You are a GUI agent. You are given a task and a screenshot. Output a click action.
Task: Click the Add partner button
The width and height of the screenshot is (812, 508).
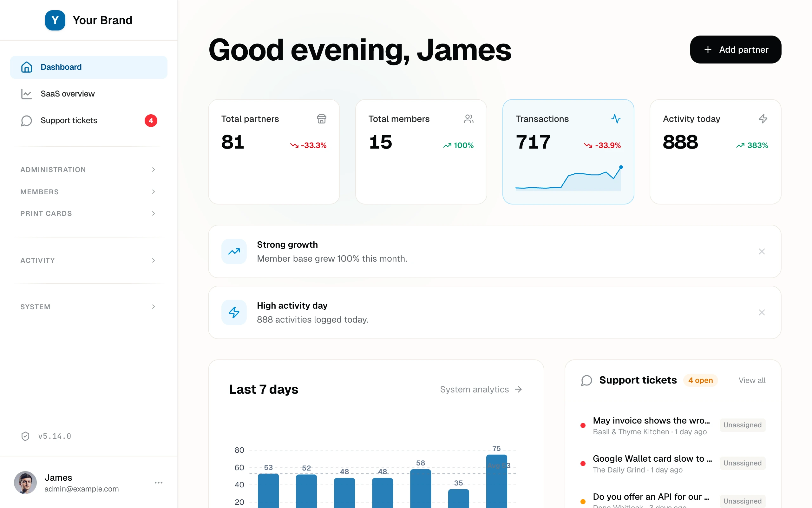coord(736,50)
